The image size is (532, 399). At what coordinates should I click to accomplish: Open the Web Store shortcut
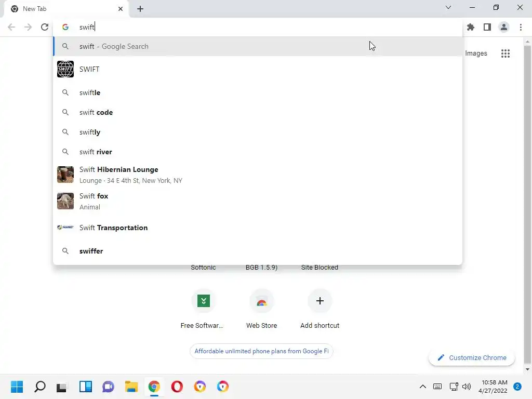click(x=262, y=309)
